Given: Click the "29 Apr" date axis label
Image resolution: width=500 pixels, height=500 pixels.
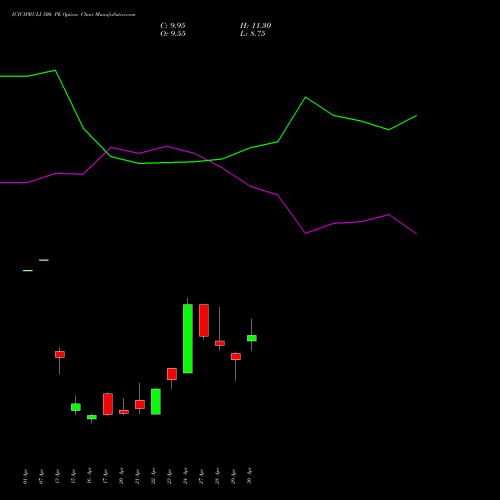Looking at the screenshot, I should 234,476.
